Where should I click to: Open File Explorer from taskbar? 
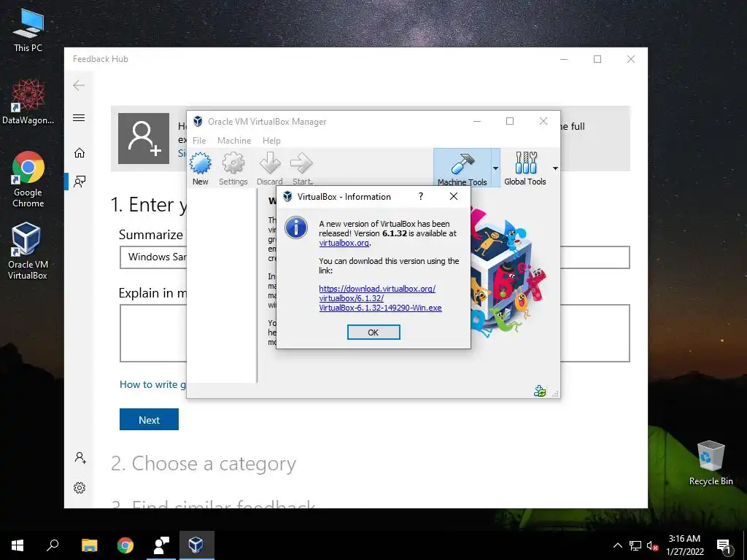click(89, 545)
